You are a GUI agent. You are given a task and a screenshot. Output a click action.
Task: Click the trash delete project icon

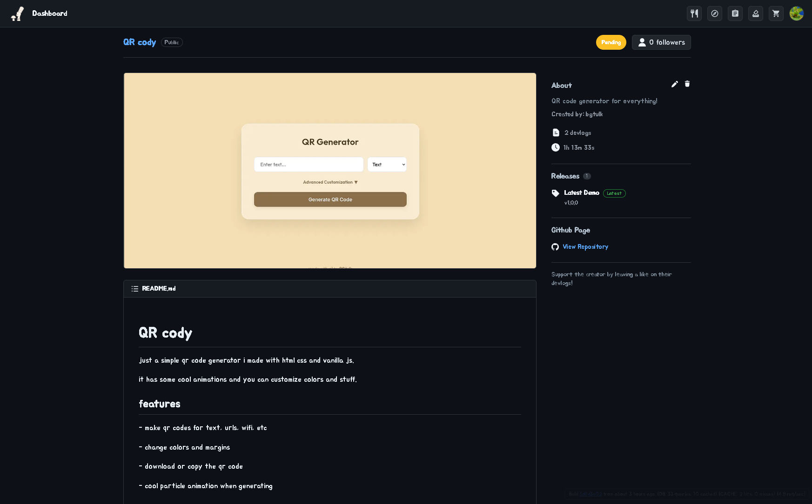(687, 84)
